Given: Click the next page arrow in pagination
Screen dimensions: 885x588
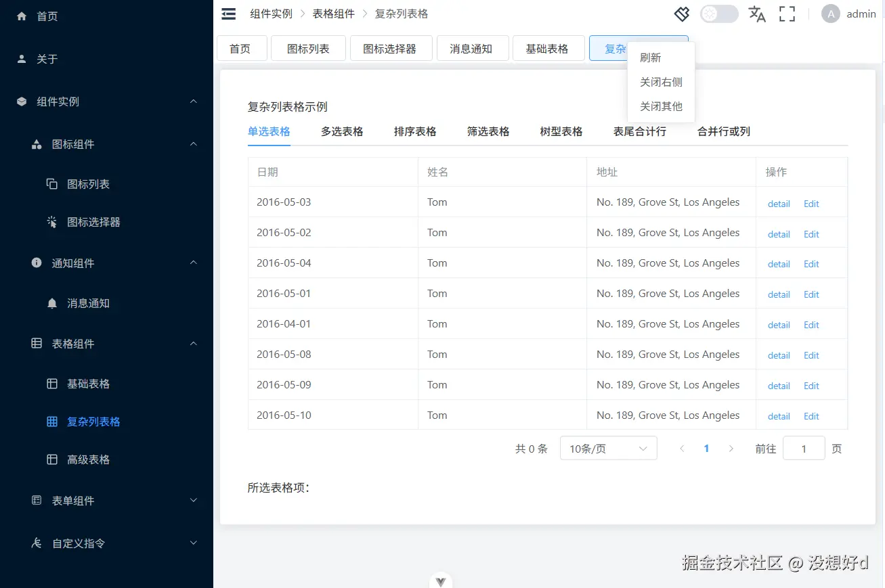Looking at the screenshot, I should [x=731, y=449].
